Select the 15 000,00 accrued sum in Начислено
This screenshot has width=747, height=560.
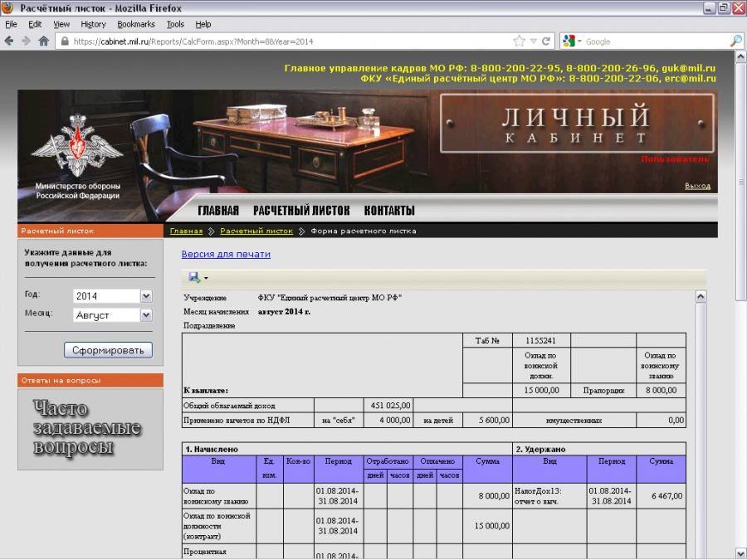click(492, 526)
